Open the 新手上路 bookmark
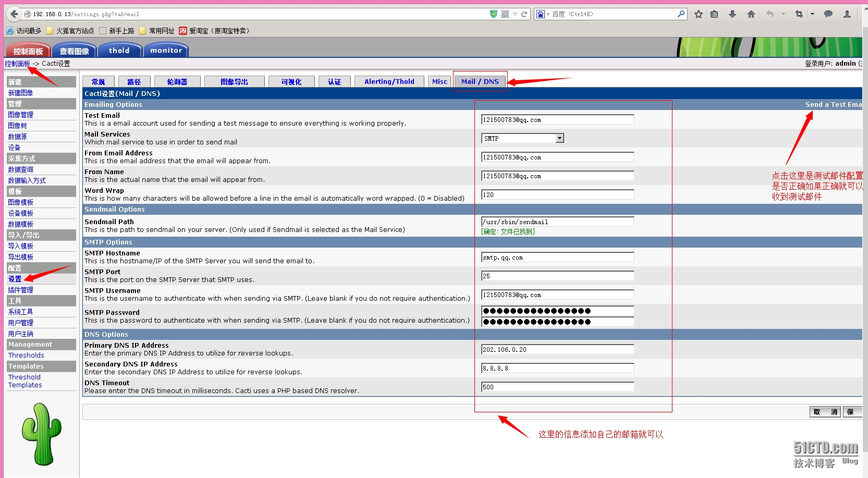 click(117, 31)
